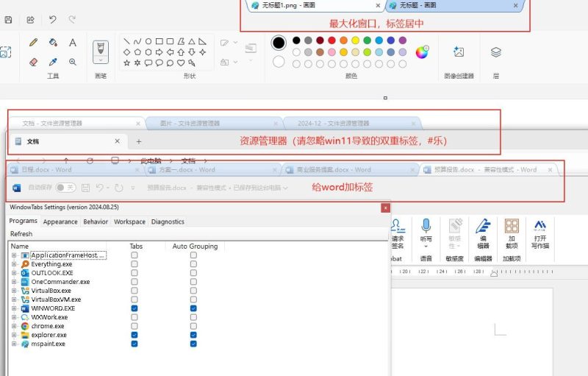Select the Color picker eyedropper in Paint
Image resolution: width=588 pixels, height=376 pixels.
point(53,62)
